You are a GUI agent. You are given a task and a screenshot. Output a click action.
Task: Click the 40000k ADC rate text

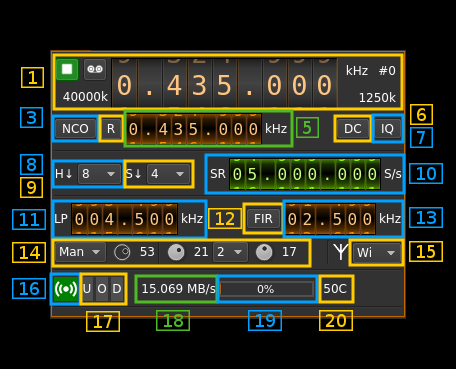point(85,97)
